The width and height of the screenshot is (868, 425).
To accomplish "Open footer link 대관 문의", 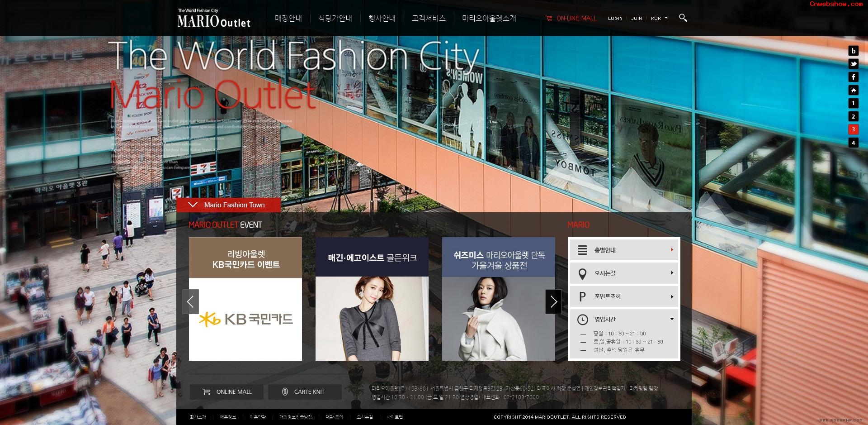I will tap(334, 417).
